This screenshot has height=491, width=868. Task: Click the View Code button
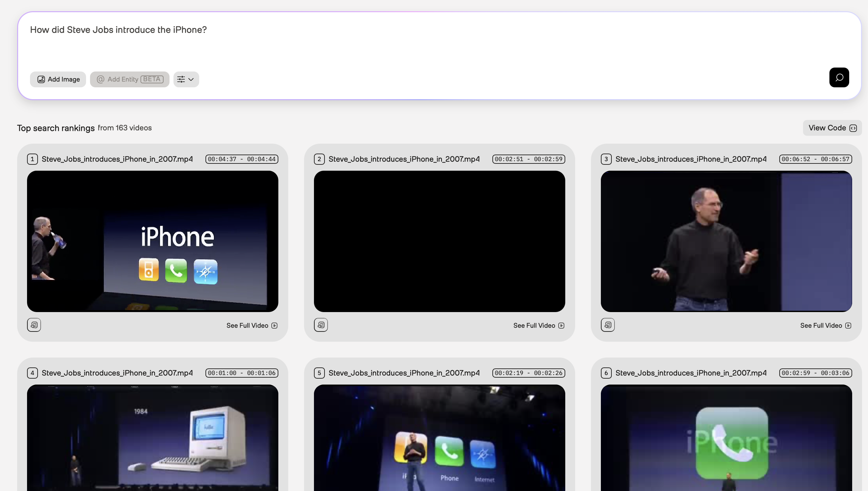click(x=832, y=128)
